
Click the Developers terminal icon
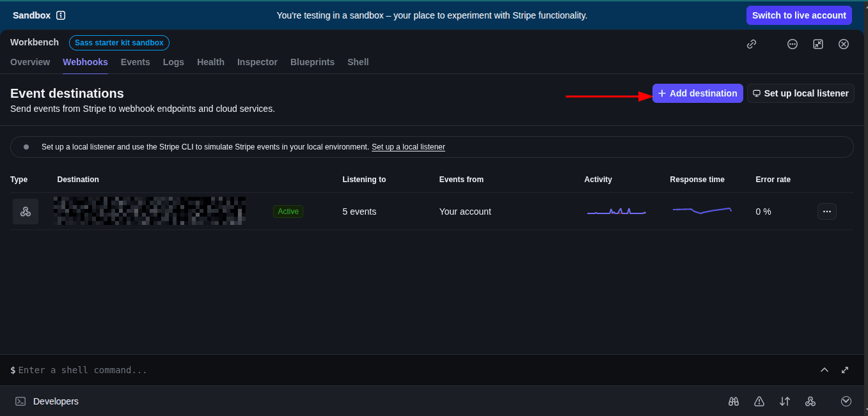20,401
